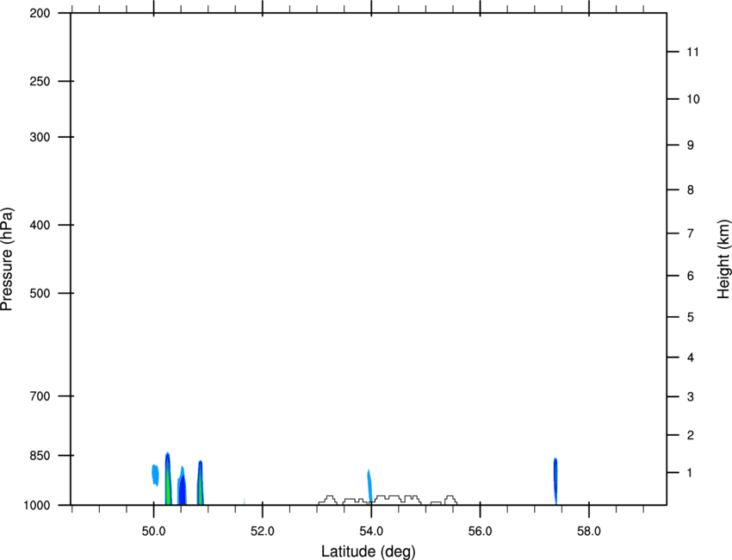The width and height of the screenshot is (732, 560).
Task: Click the dark-blue plume near latitude 50.5
Action: click(x=182, y=486)
